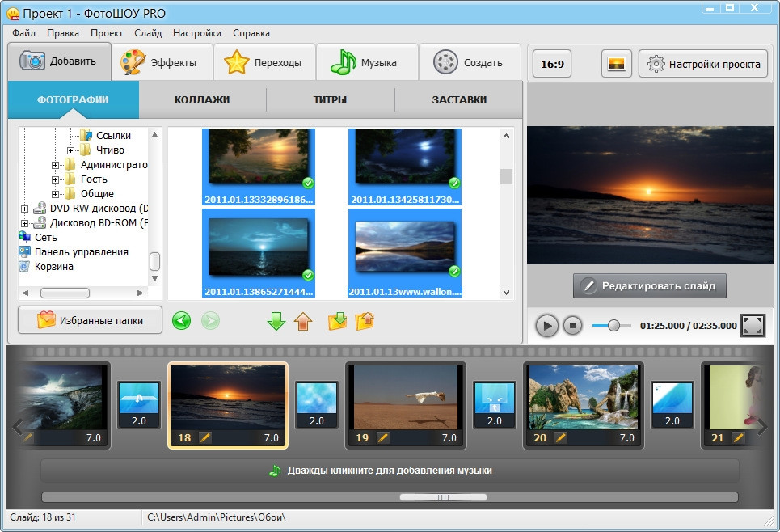Select slide 18 in the timeline
Image resolution: width=780 pixels, height=532 pixels.
tap(228, 405)
